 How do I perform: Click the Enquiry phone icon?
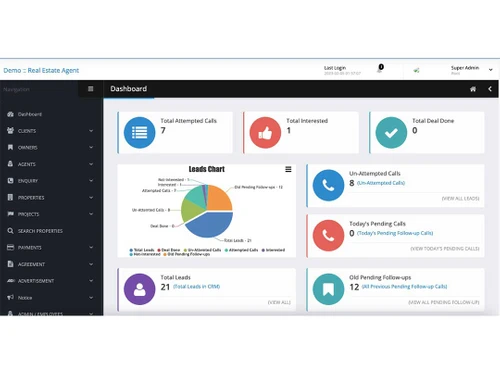point(10,180)
